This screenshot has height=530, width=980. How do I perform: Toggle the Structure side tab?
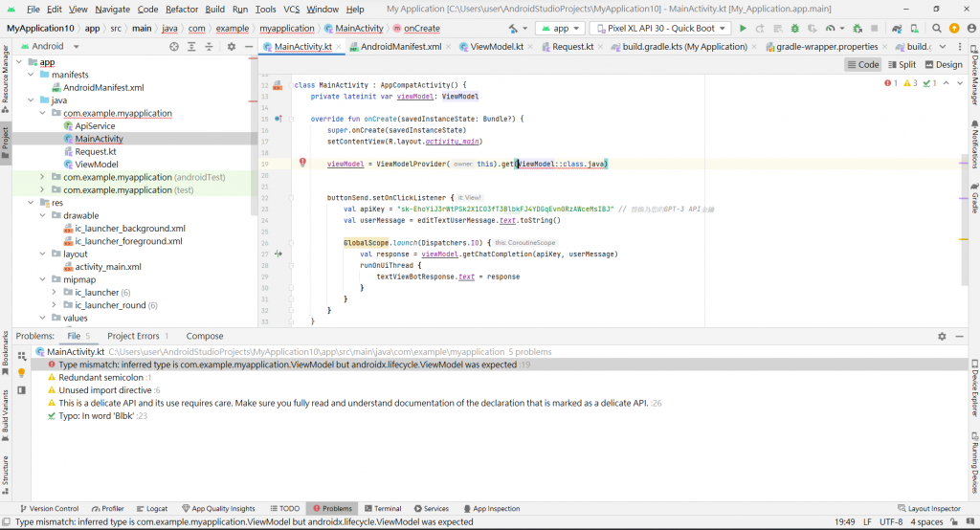(6, 475)
